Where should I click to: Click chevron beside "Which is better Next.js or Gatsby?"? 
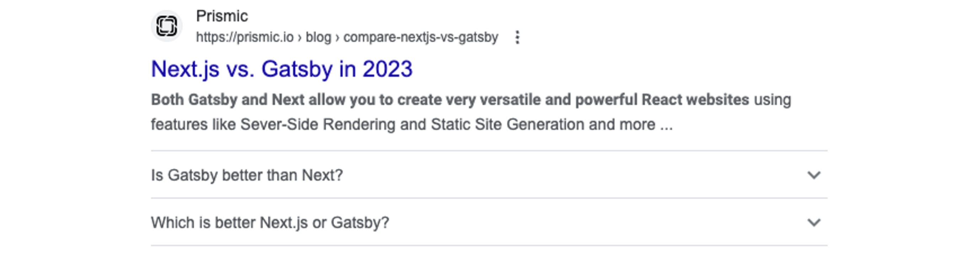tap(814, 222)
